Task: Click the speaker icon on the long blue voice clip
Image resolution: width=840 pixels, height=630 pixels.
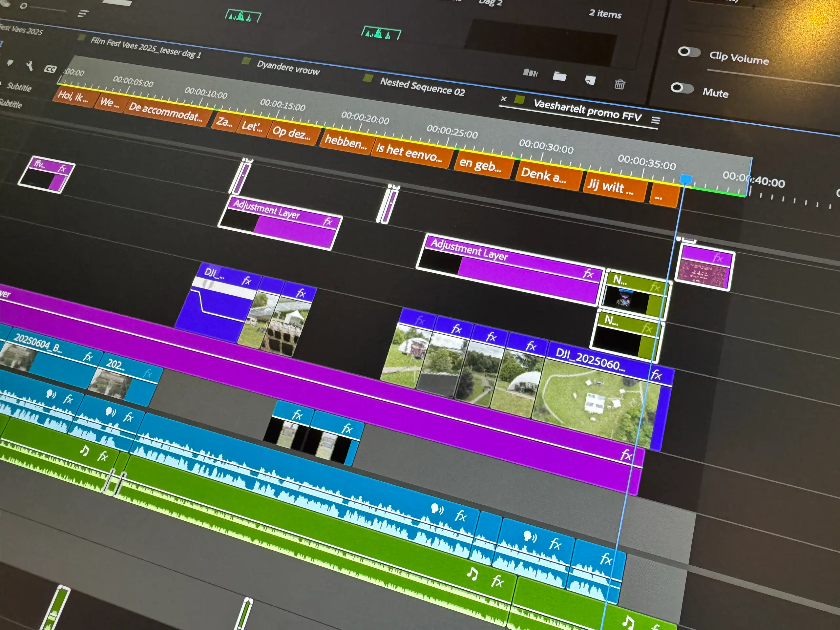Action: 437,509
